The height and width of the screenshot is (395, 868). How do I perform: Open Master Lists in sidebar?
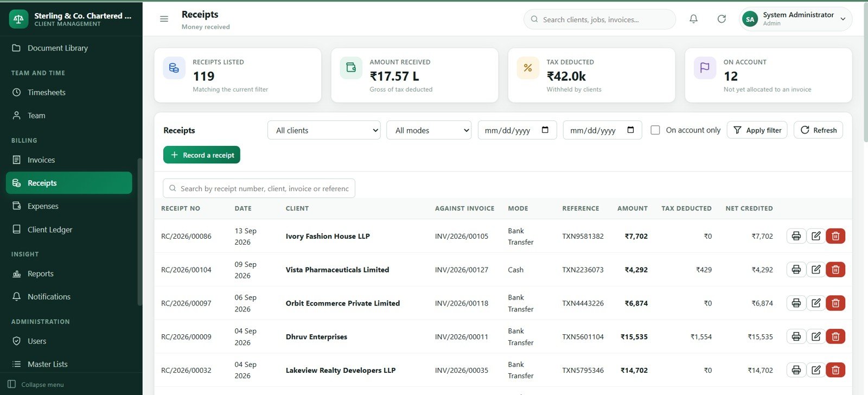[x=69, y=364]
